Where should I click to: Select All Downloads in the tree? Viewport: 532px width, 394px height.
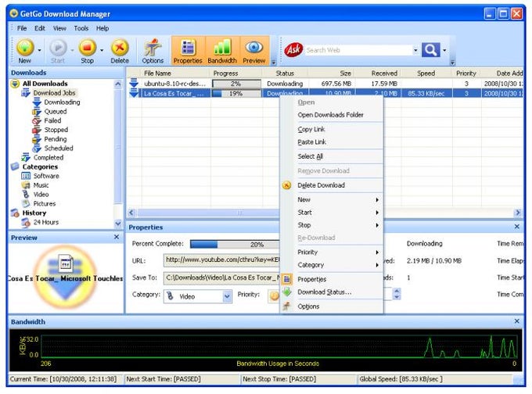tap(45, 84)
